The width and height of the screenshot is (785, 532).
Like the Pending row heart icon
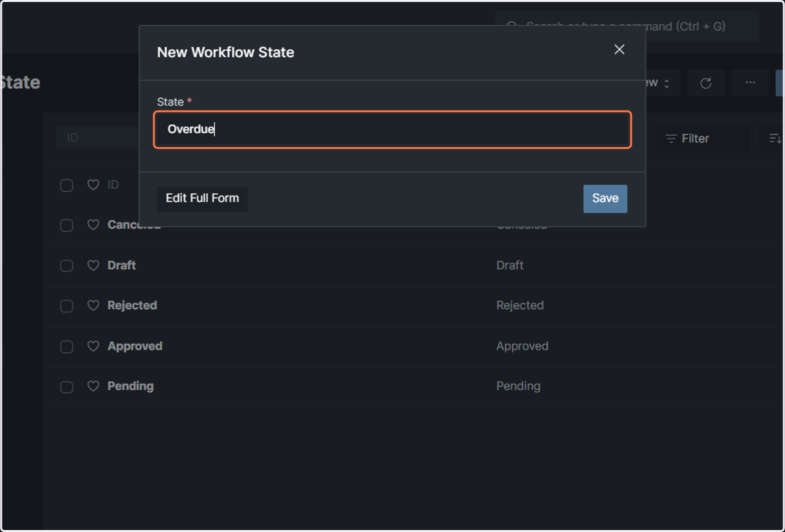click(x=94, y=386)
